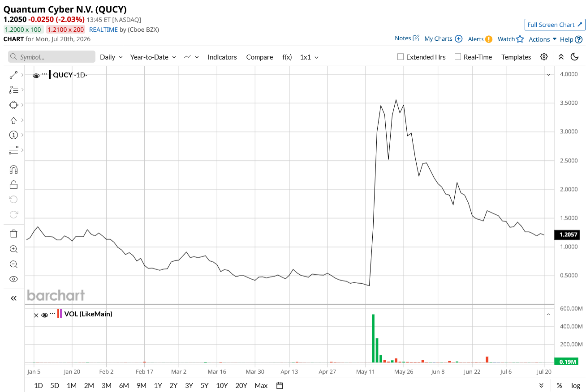Click the Symbol search field

point(52,57)
